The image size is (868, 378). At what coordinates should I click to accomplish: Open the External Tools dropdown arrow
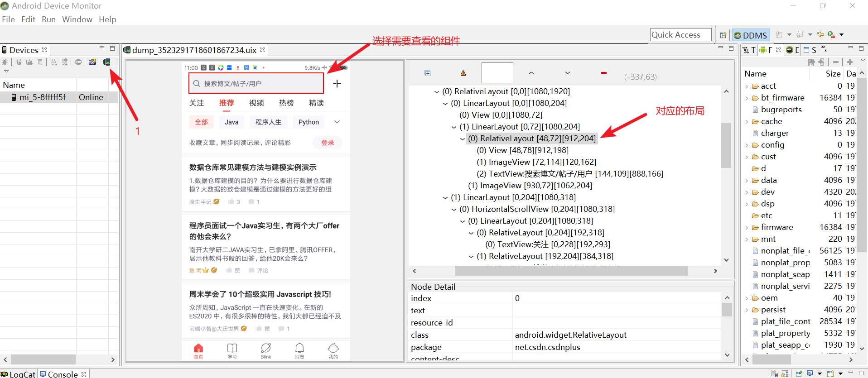(x=842, y=34)
